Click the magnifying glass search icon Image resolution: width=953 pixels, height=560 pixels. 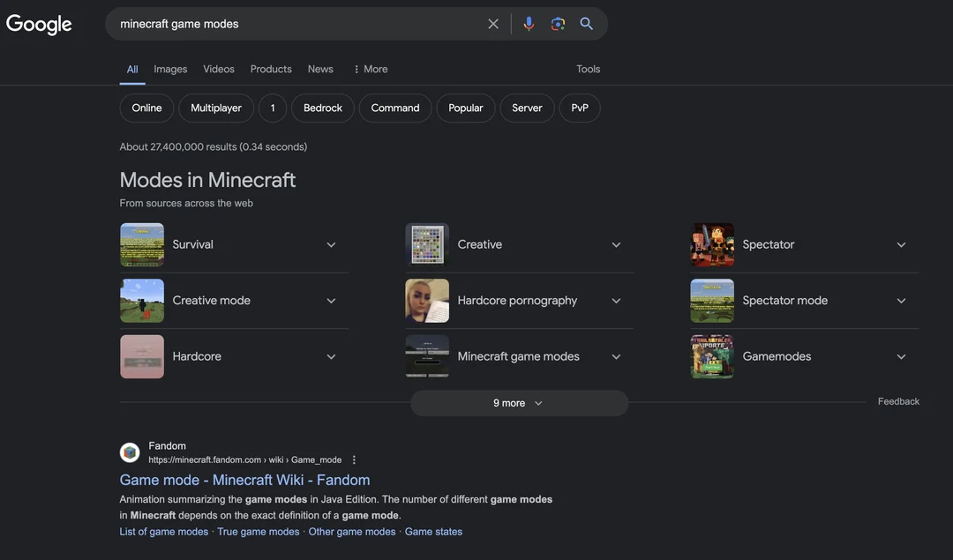point(586,23)
